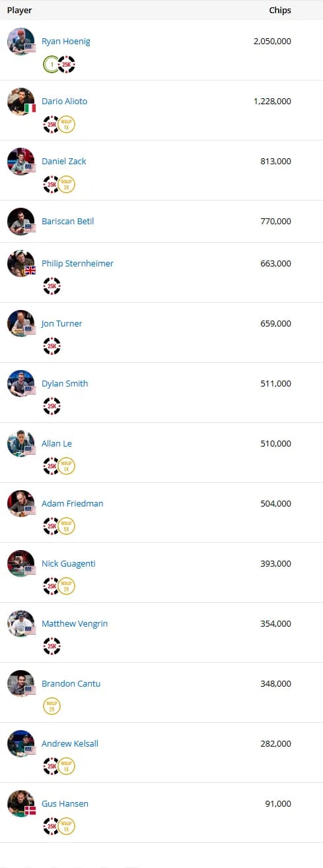Viewport: 323px width, 868px height.
Task: Click the Chips column header
Action: (x=280, y=11)
